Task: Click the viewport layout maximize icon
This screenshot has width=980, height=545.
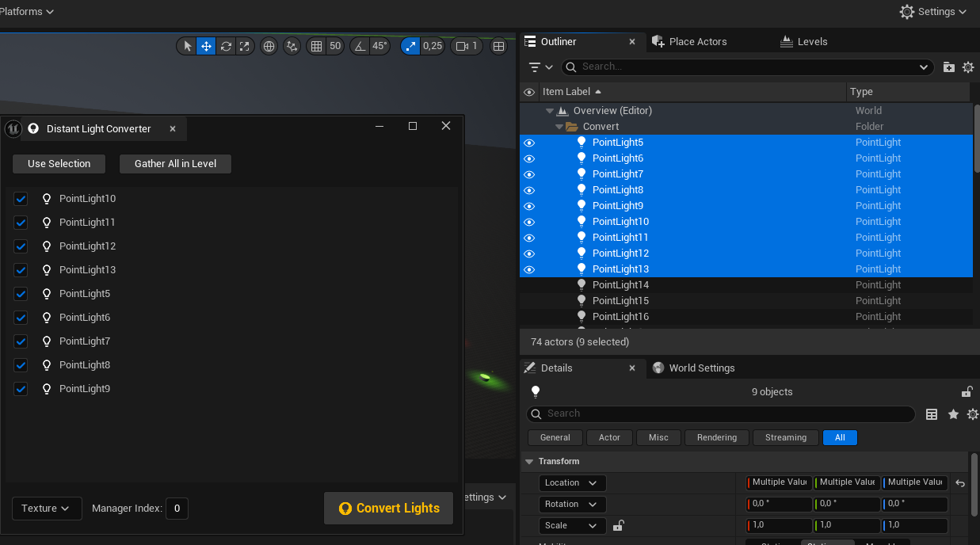Action: tap(498, 46)
